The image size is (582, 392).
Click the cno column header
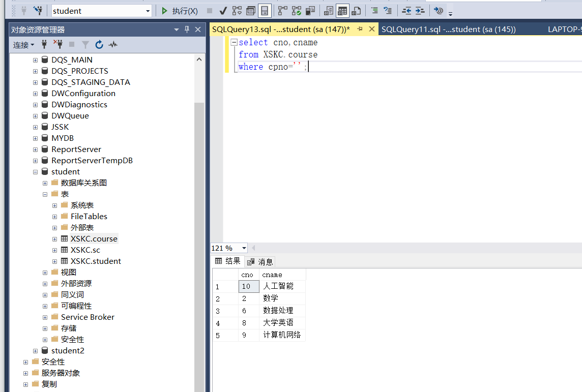click(x=249, y=275)
